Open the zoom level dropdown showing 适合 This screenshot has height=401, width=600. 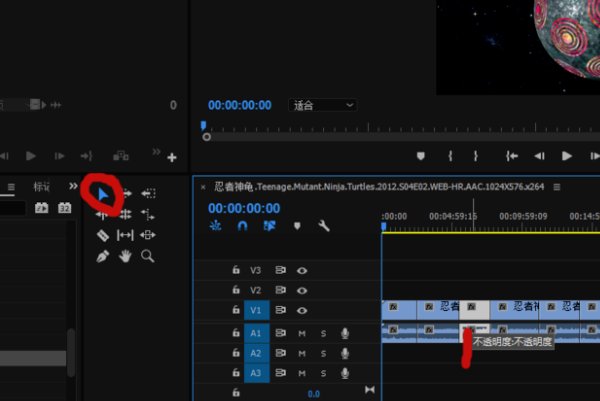point(323,105)
